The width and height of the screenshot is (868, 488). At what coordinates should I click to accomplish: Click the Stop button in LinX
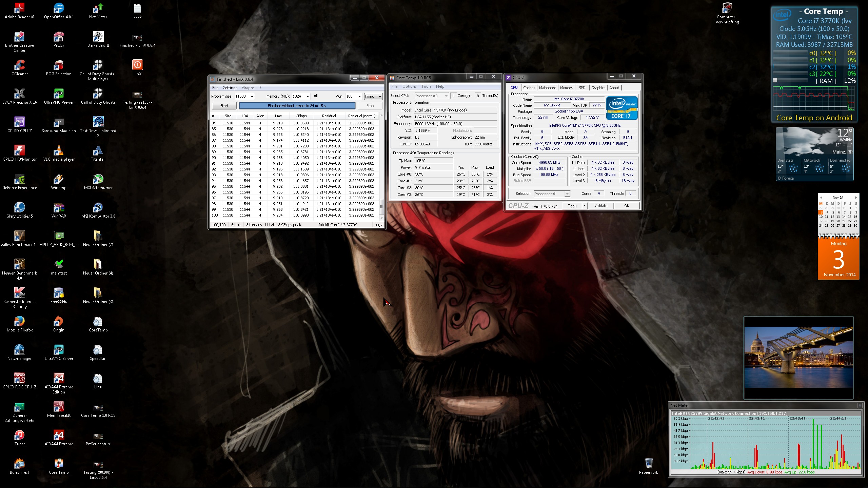pos(370,106)
